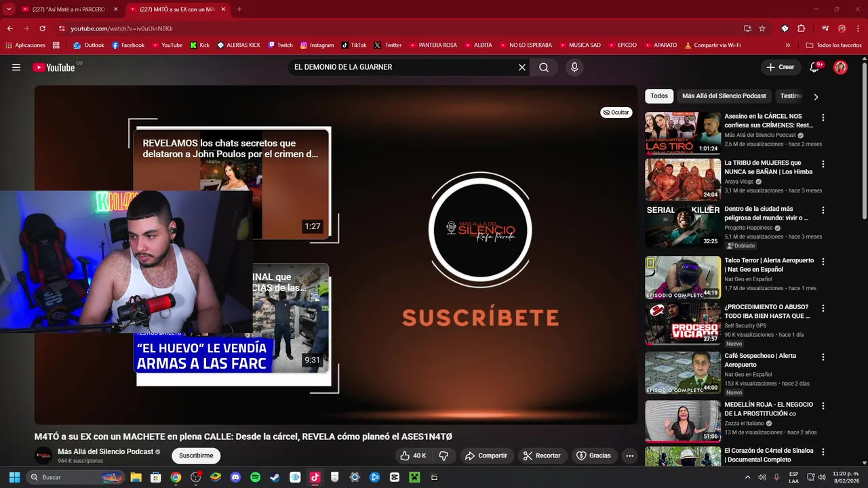Run search with the magnifier button
This screenshot has width=868, height=488.
click(x=544, y=67)
